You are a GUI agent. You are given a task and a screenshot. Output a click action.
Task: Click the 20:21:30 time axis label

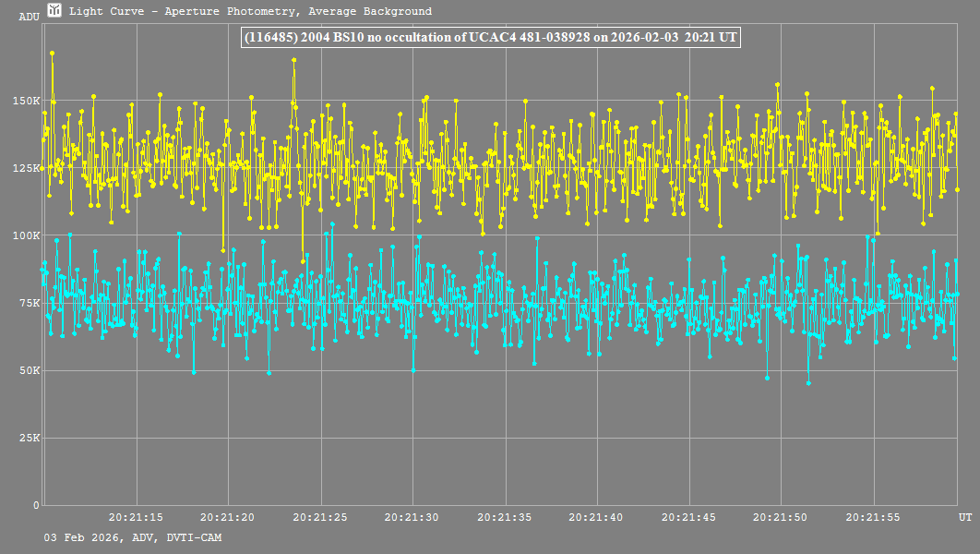(412, 517)
